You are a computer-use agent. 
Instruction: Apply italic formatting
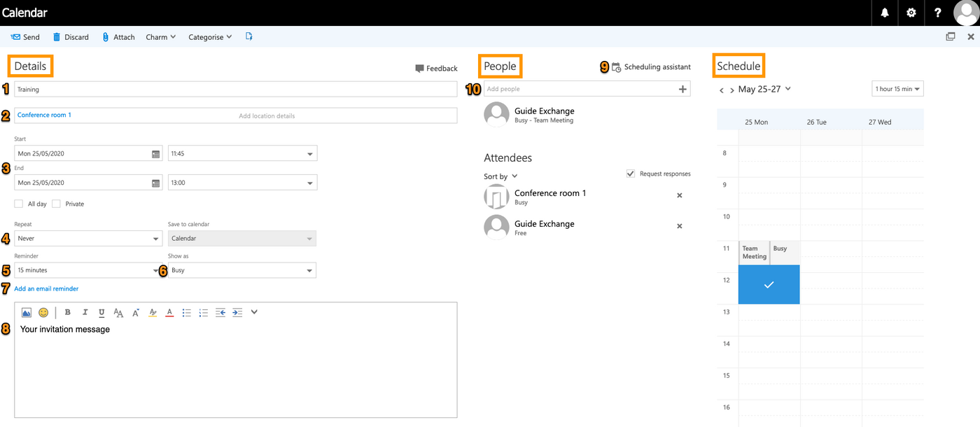pyautogui.click(x=85, y=313)
